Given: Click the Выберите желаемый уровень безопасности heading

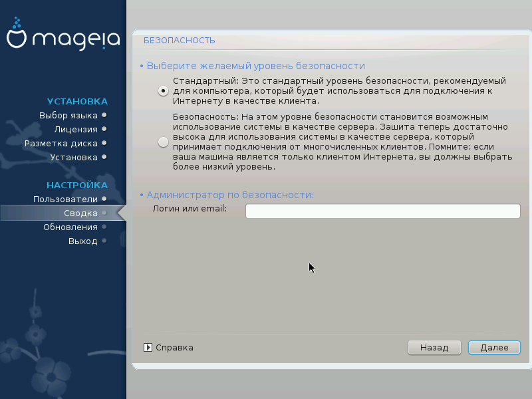Looking at the screenshot, I should (256, 66).
